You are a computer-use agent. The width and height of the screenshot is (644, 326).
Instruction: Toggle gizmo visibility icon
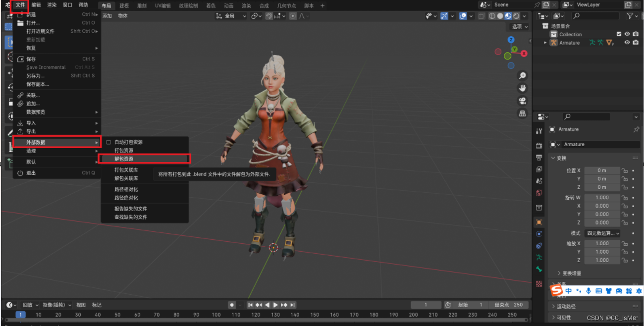pyautogui.click(x=444, y=16)
